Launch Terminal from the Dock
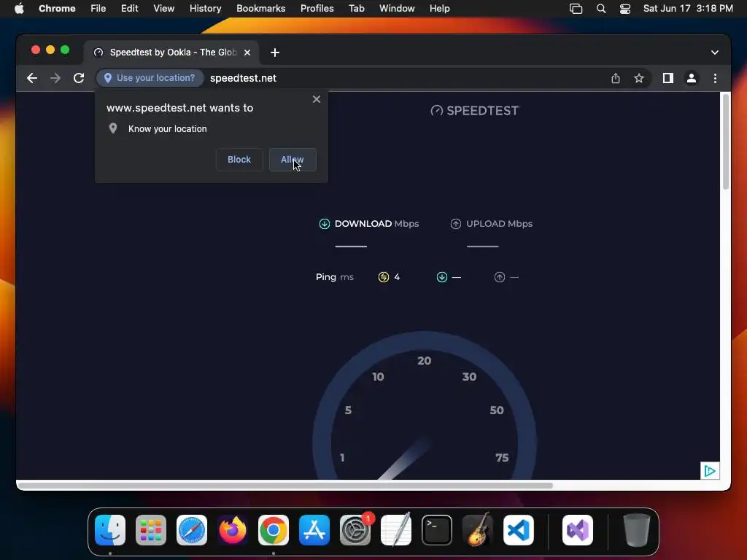This screenshot has width=747, height=560. click(x=437, y=530)
